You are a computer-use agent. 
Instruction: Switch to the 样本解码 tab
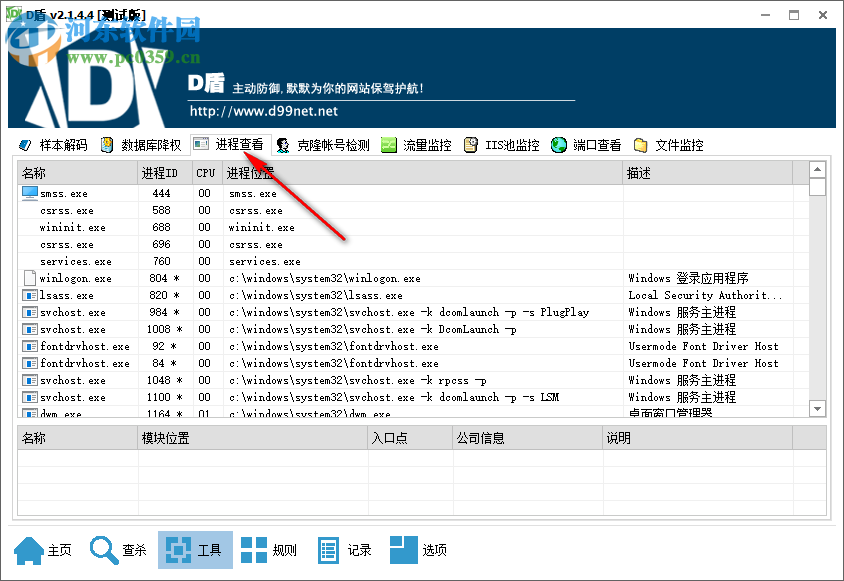pyautogui.click(x=53, y=145)
